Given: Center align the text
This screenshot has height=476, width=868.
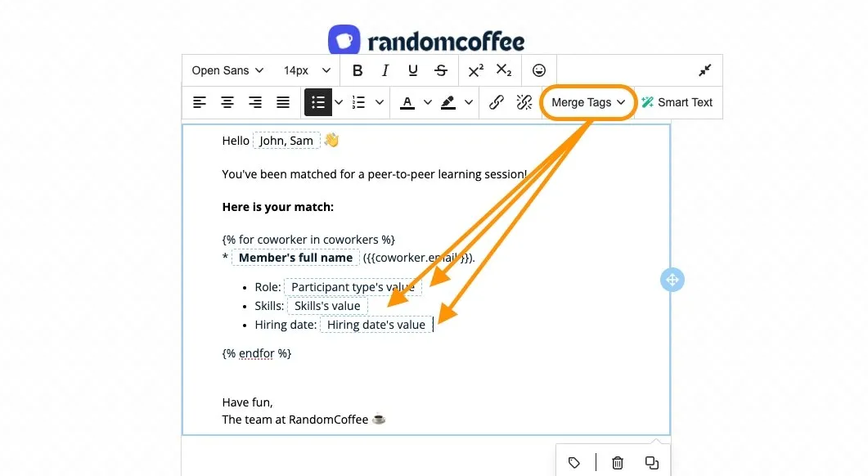Looking at the screenshot, I should 227,102.
